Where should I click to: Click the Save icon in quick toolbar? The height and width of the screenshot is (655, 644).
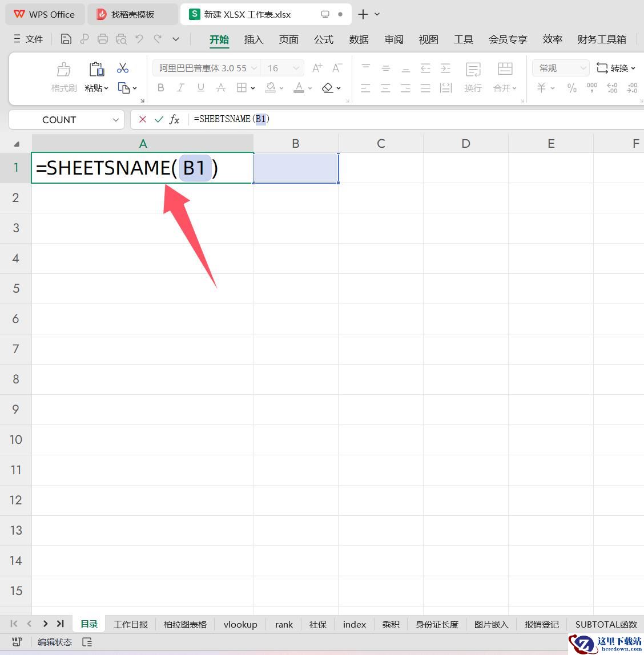(66, 39)
